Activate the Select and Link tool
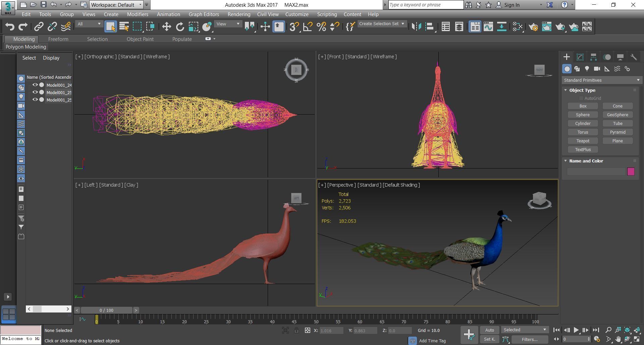644x345 pixels. (39, 26)
